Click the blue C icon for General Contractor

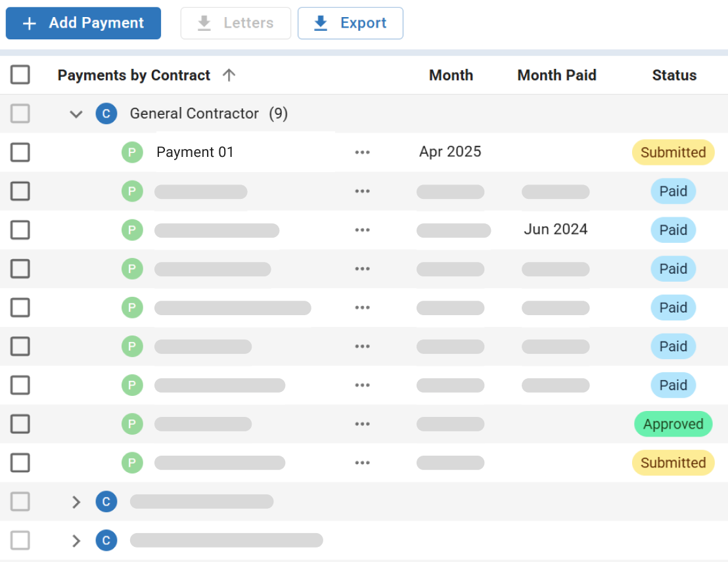coord(106,114)
